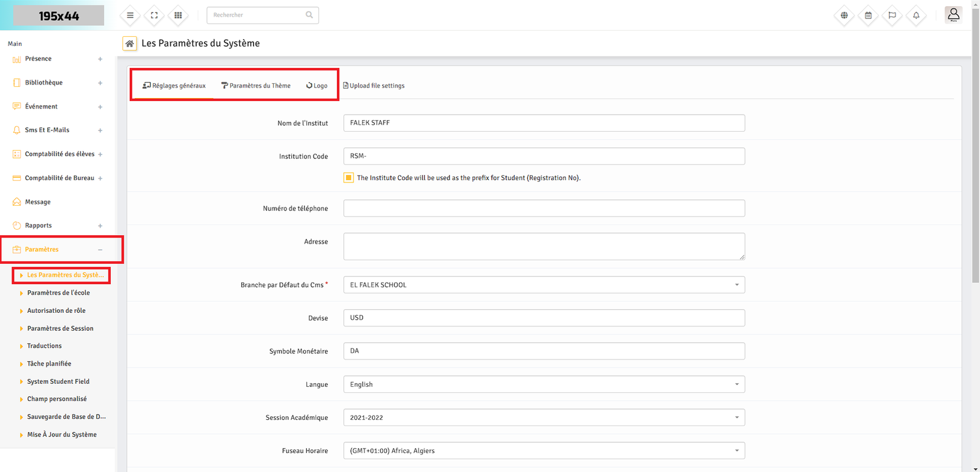Open the calendar icon in header
Screen dimensions: 980x472
(868, 15)
